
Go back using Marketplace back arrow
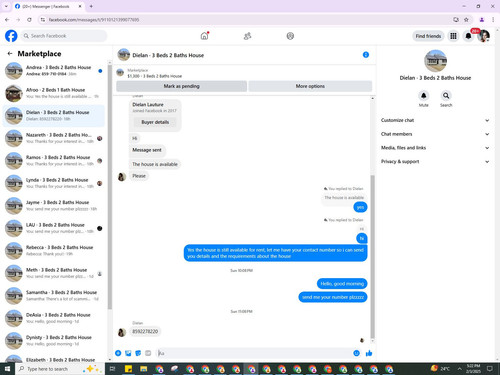click(x=10, y=53)
